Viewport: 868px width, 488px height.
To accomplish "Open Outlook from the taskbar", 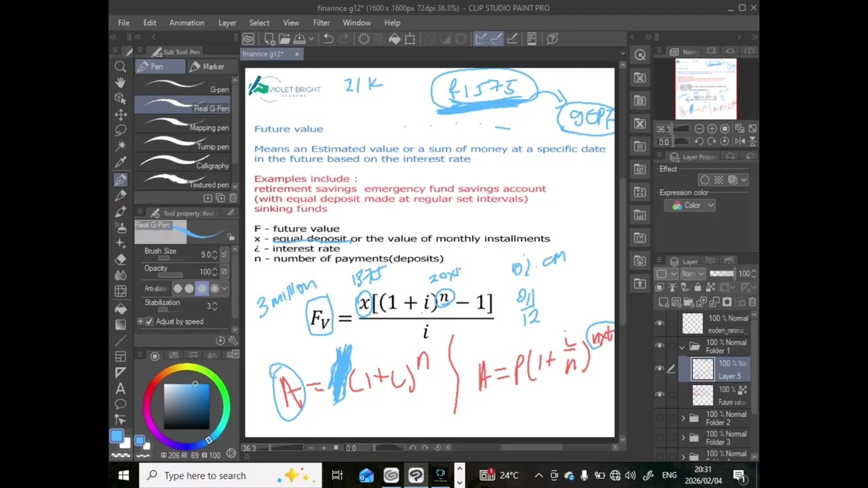I will 366,475.
